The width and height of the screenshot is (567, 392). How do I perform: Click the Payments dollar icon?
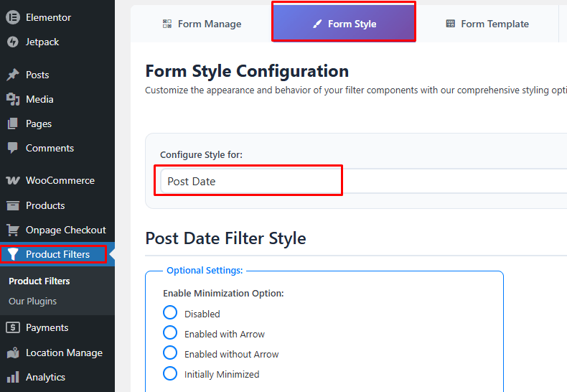point(13,327)
